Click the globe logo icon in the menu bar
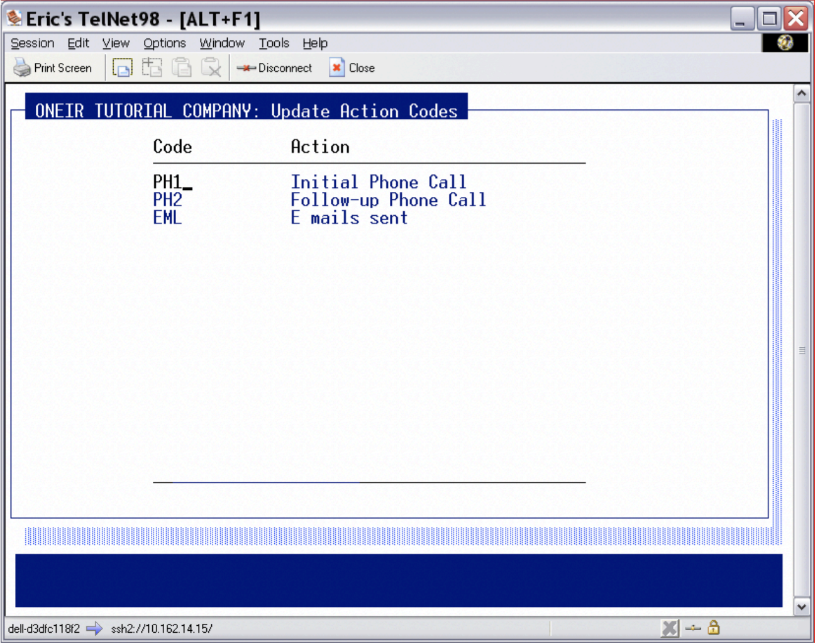This screenshot has width=815, height=644. [x=785, y=43]
